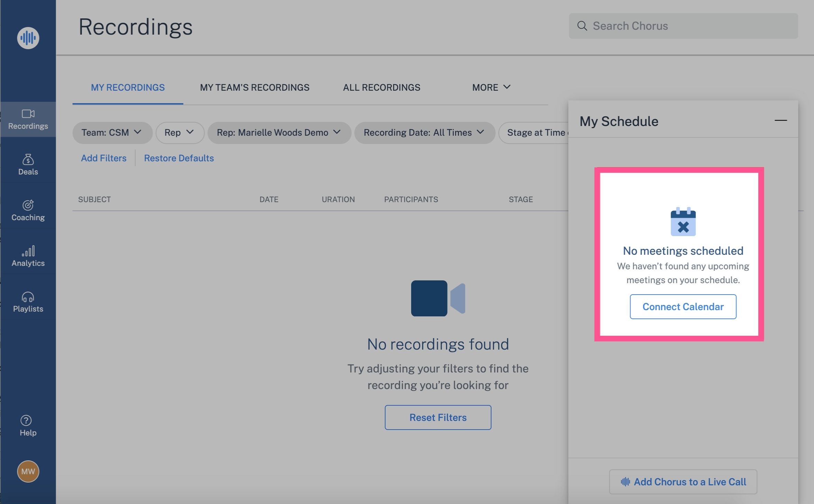Expand the Team: CSM filter dropdown
Screen dimensions: 814x504
[x=112, y=133]
